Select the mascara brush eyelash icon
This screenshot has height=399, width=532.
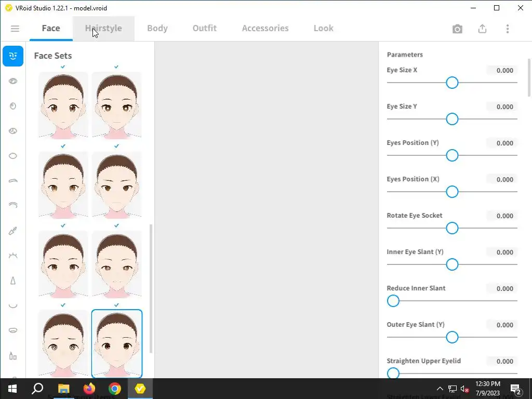coord(13,231)
